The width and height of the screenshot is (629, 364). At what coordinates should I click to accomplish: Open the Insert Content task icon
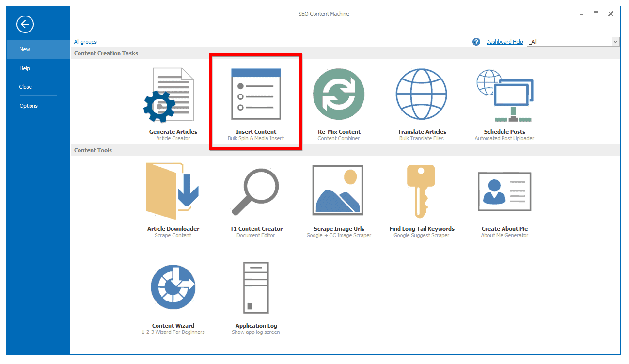tap(256, 94)
